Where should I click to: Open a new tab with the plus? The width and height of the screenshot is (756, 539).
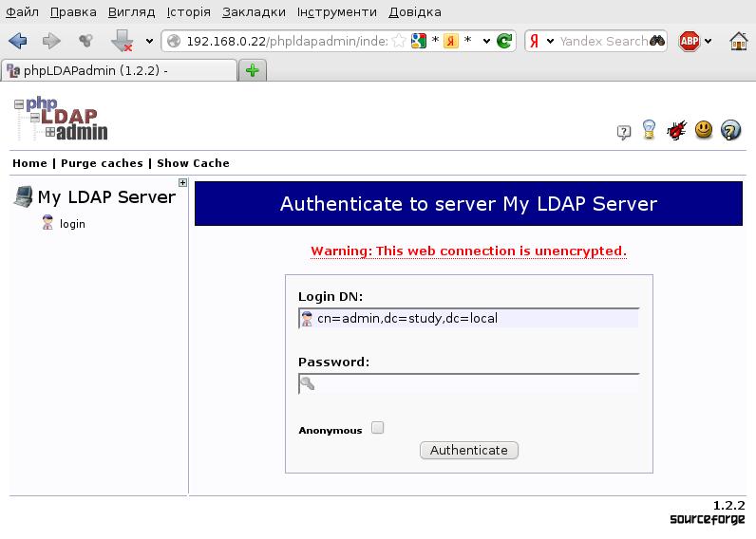(x=253, y=70)
